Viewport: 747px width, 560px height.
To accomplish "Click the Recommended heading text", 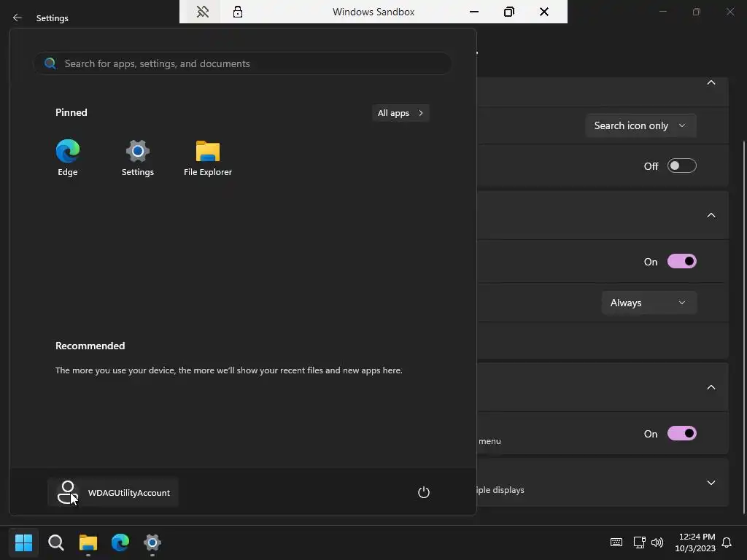I will [x=90, y=346].
